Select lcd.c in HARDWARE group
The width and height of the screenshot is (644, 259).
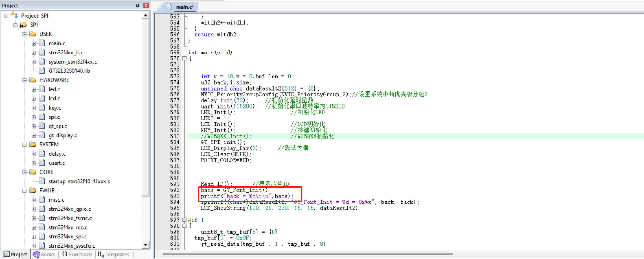[54, 99]
